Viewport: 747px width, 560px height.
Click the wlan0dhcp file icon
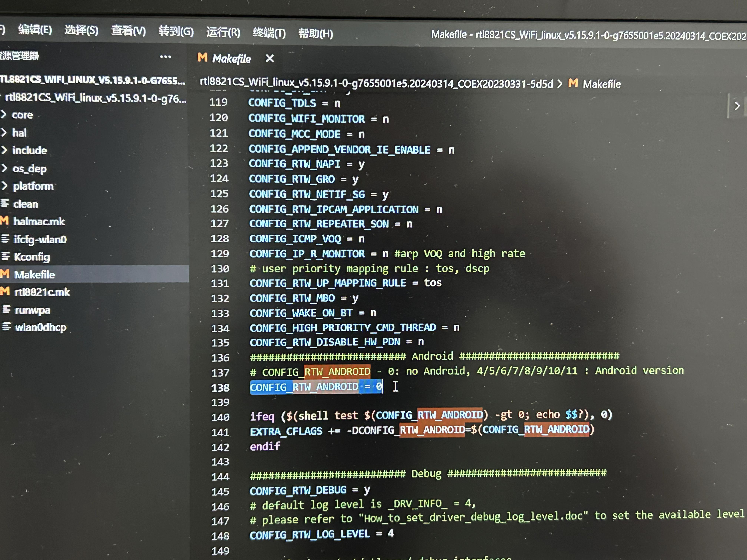point(6,327)
